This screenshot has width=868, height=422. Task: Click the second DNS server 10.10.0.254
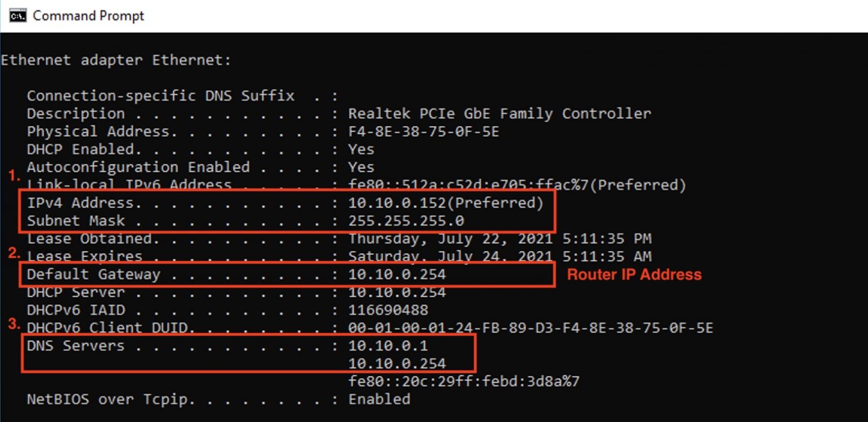tap(397, 364)
